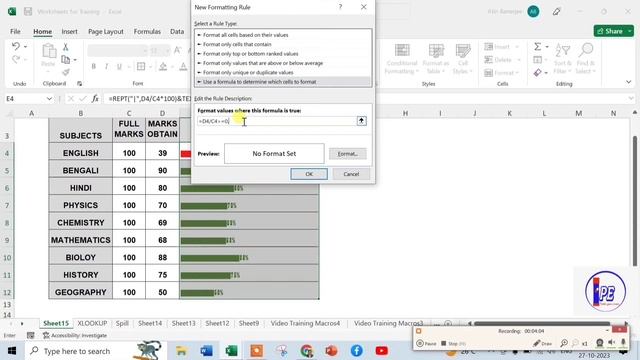Click the Fill down icon in Editing
This screenshot has width=640, height=360.
[x=538, y=60]
